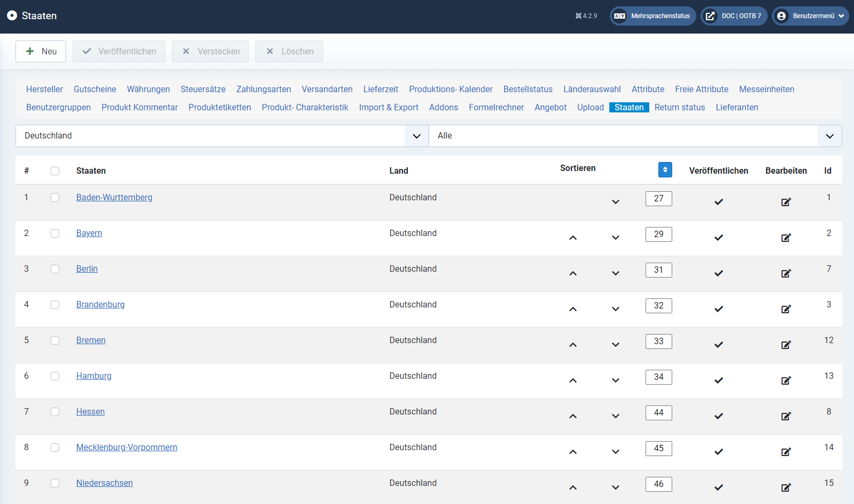Check the Hessen row checkbox

(x=55, y=412)
